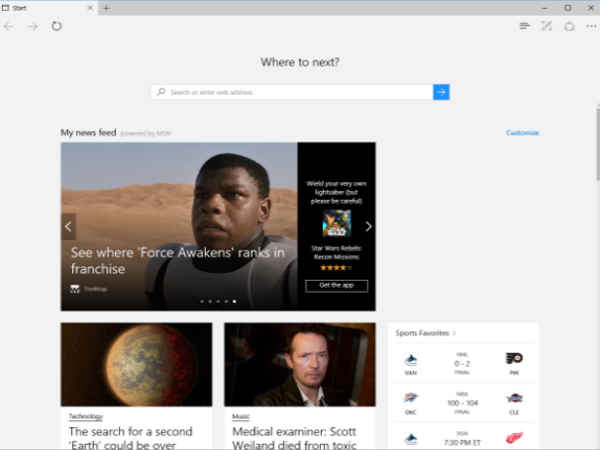Screen dimensions: 600x450
Task: Open the Hub panel icon
Action: click(524, 26)
